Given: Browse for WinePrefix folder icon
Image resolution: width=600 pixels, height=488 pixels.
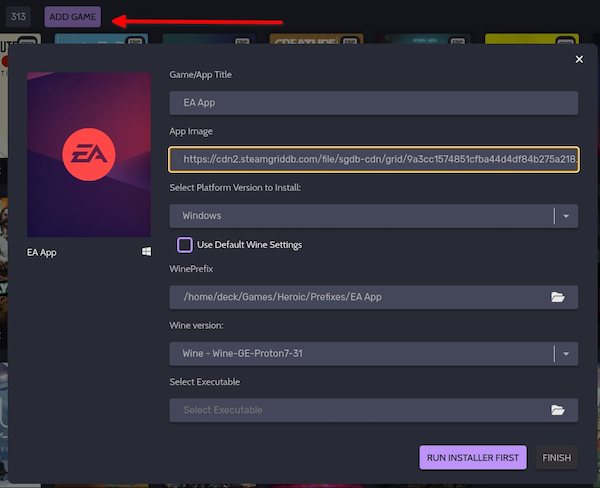Looking at the screenshot, I should tap(558, 297).
